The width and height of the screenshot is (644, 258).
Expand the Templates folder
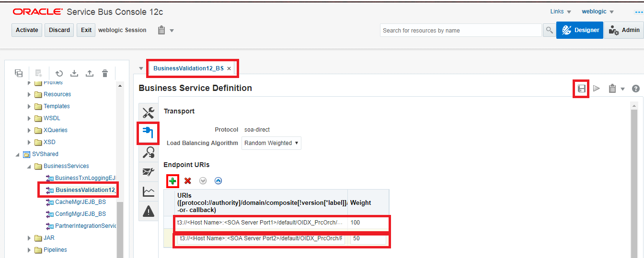point(29,106)
